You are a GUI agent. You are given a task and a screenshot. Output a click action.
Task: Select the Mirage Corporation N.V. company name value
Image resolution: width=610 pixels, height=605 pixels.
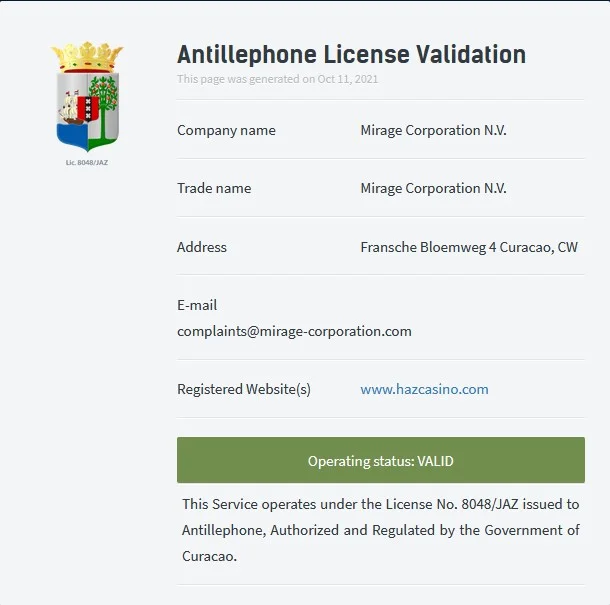pos(433,130)
